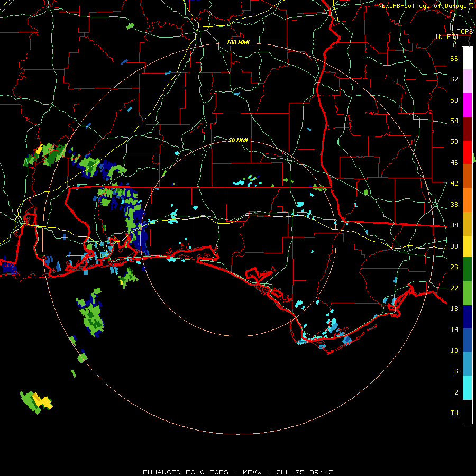Click the "46" legend value
476x476 pixels.
coord(454,163)
